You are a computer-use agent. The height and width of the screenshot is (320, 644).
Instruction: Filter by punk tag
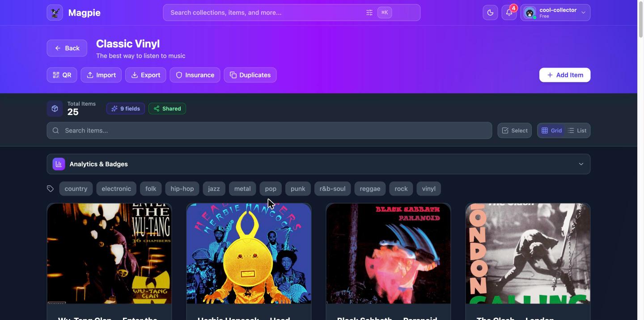click(x=298, y=189)
